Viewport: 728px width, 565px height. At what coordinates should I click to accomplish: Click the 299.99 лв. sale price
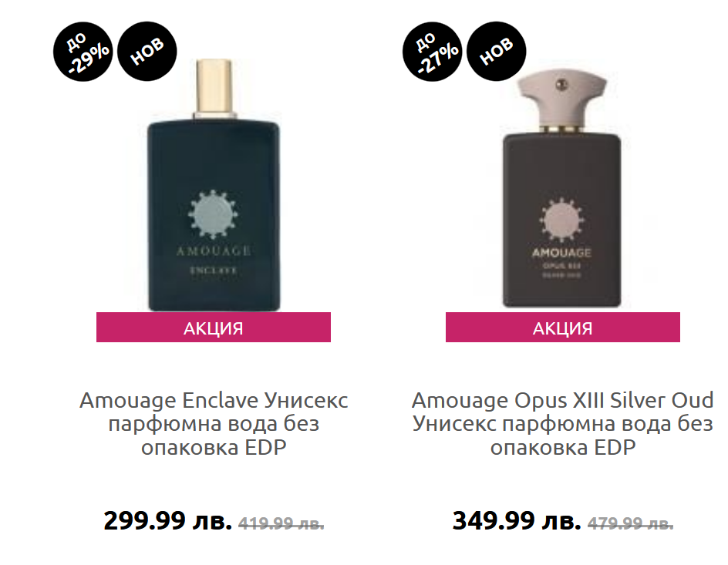[x=167, y=520]
